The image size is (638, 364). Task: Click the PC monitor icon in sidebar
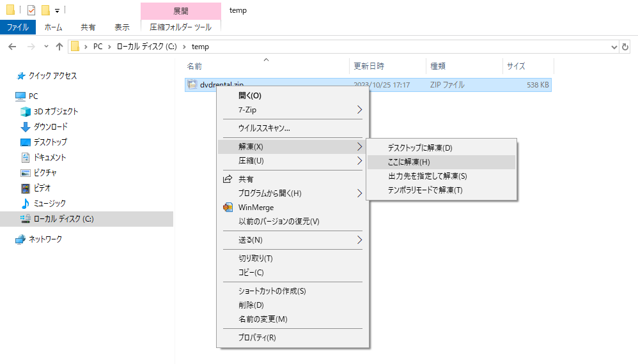[x=20, y=96]
